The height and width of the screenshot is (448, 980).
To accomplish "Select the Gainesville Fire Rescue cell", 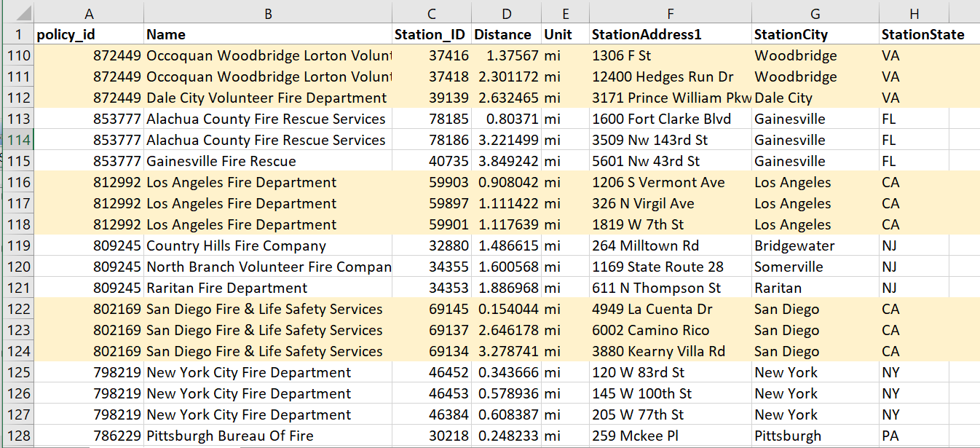I will [268, 161].
